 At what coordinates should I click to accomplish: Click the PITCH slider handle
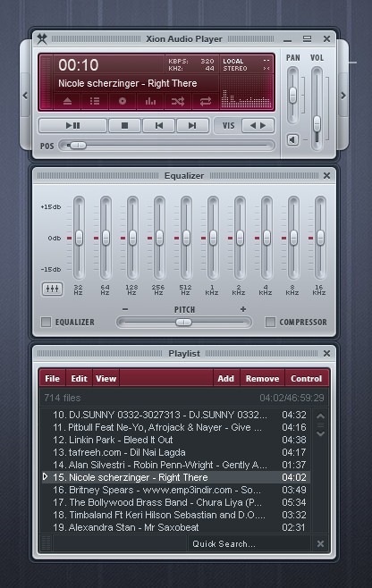coord(183,322)
